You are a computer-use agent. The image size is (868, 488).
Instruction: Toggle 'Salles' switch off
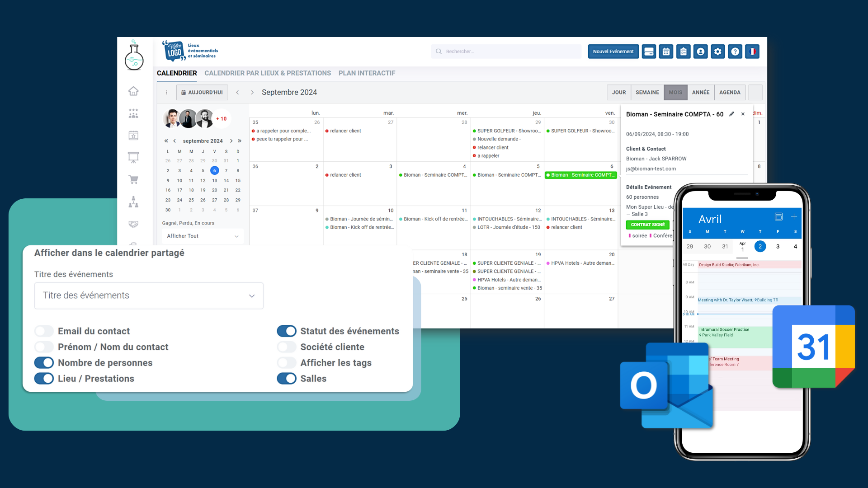tap(286, 378)
